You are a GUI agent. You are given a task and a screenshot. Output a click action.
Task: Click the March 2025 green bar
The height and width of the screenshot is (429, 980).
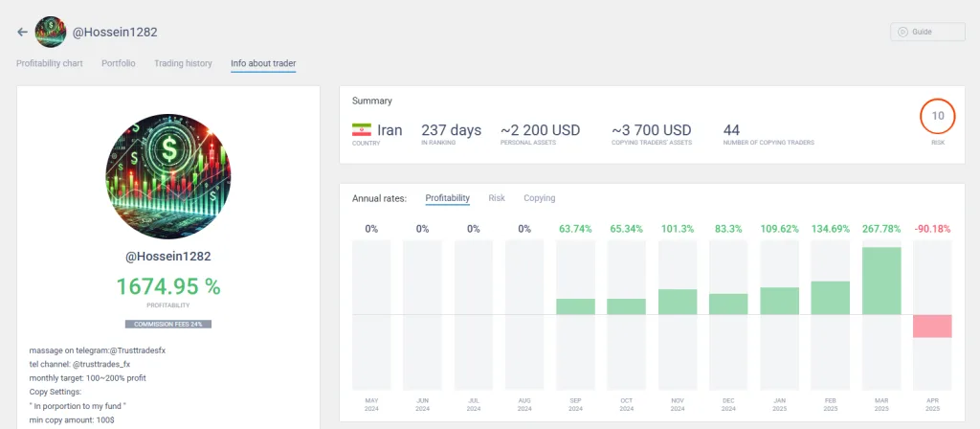click(881, 281)
